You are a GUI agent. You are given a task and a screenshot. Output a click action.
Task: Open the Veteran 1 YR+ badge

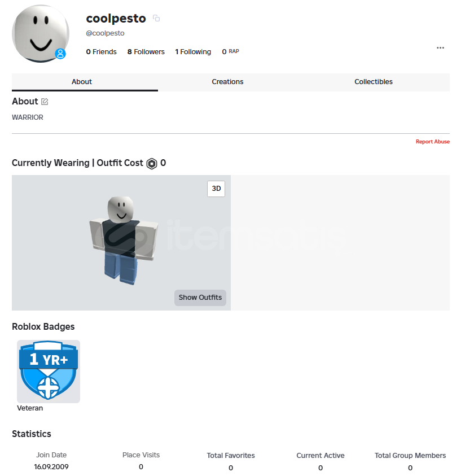[49, 372]
